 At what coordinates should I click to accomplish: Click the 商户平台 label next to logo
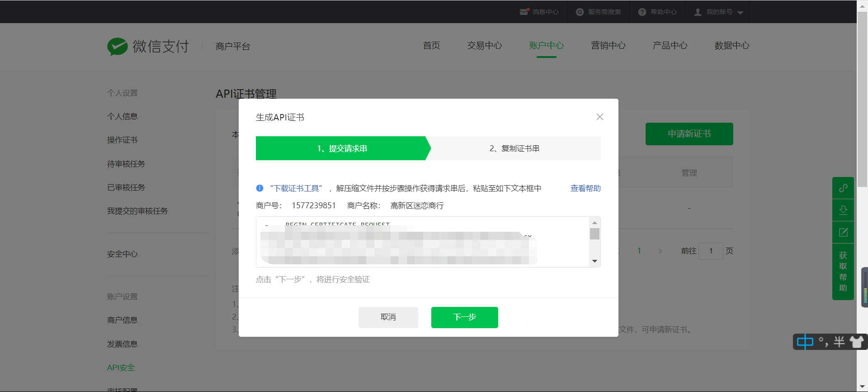point(233,46)
